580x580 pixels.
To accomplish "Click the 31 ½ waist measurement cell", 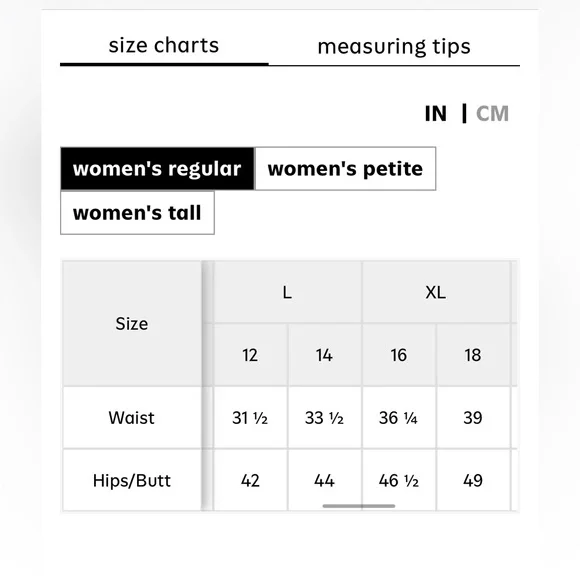I will pyautogui.click(x=250, y=418).
